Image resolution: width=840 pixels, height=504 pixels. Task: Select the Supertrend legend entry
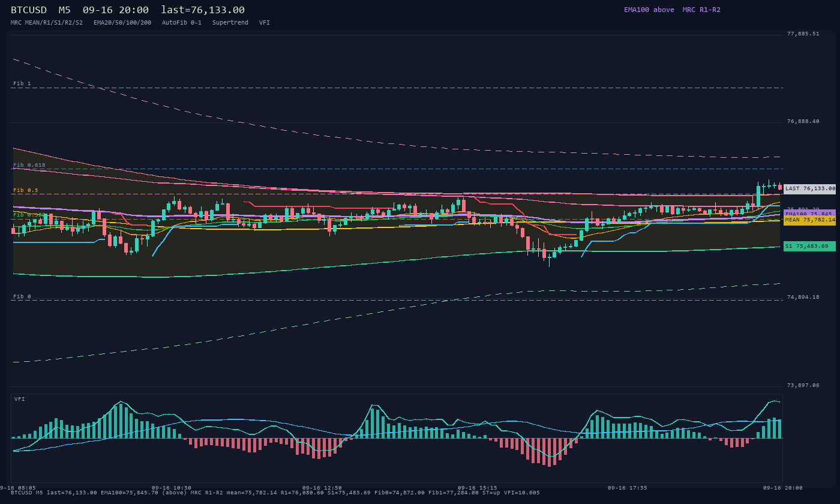pyautogui.click(x=230, y=23)
